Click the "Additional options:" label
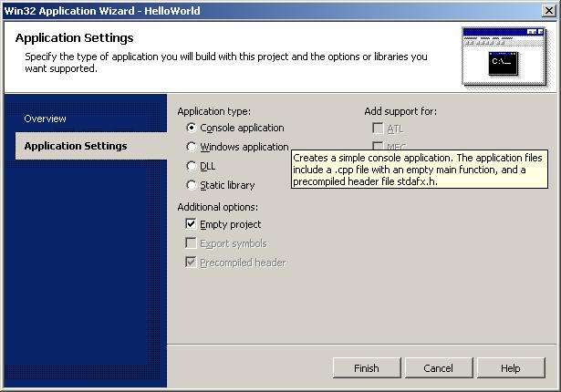 tap(217, 207)
